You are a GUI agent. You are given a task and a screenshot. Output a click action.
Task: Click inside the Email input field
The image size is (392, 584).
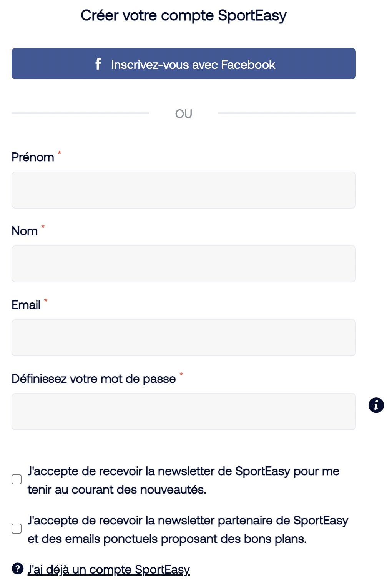point(184,338)
